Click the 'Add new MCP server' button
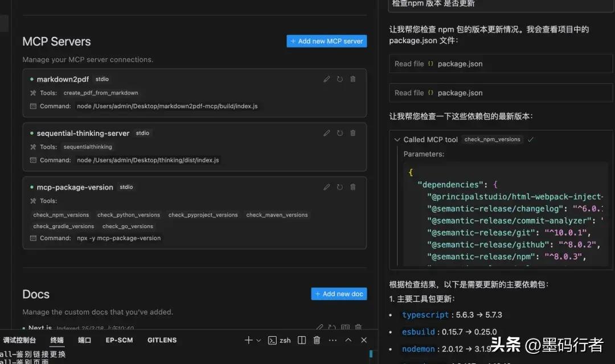Image resolution: width=615 pixels, height=364 pixels. click(326, 41)
